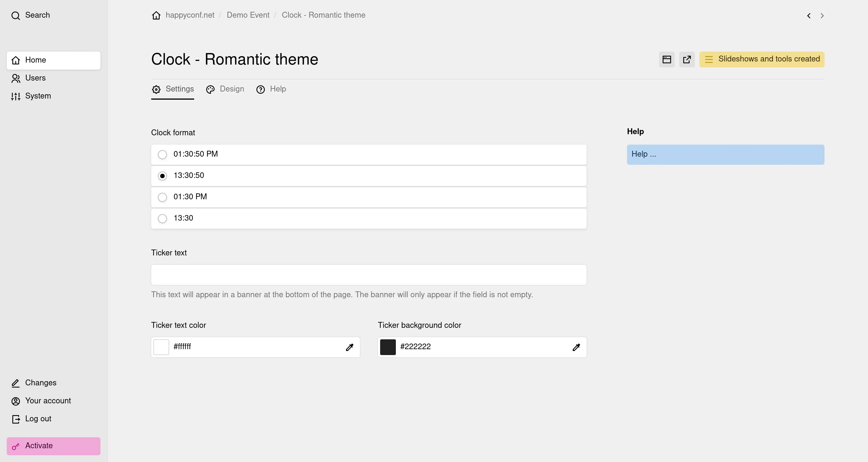
Task: Go to the previous item using the left chevron
Action: (809, 15)
